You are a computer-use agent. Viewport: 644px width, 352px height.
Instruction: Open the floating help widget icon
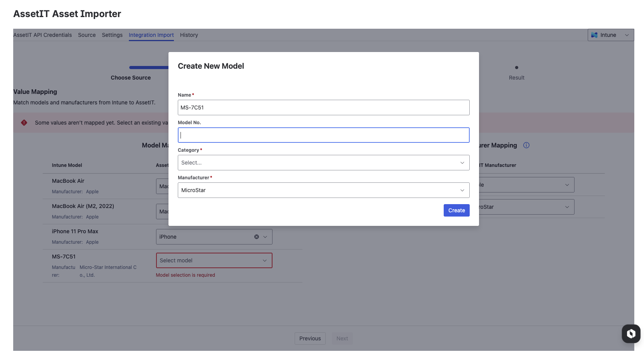pyautogui.click(x=631, y=333)
